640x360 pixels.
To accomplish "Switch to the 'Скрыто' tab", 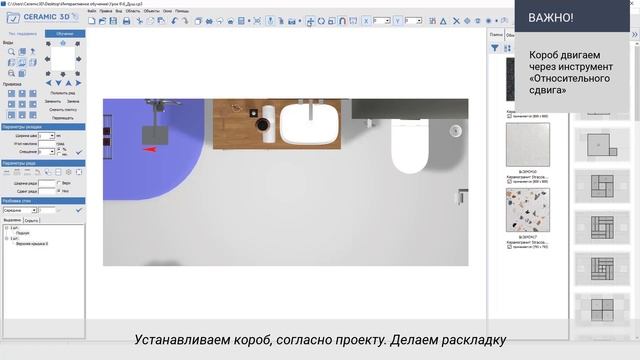I will pos(31,220).
